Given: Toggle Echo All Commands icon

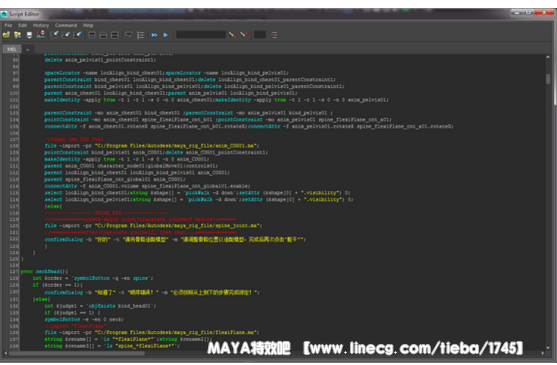Looking at the screenshot, I should (x=129, y=35).
